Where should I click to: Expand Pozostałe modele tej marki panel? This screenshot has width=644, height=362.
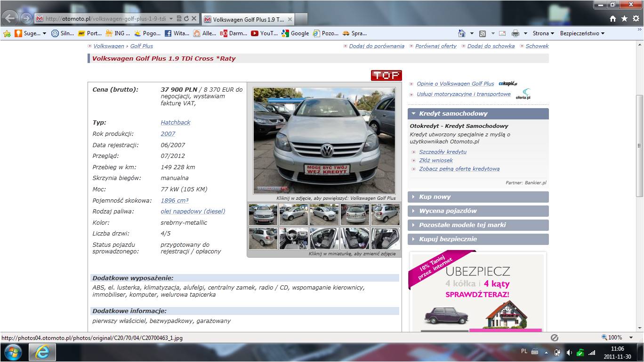pos(478,225)
